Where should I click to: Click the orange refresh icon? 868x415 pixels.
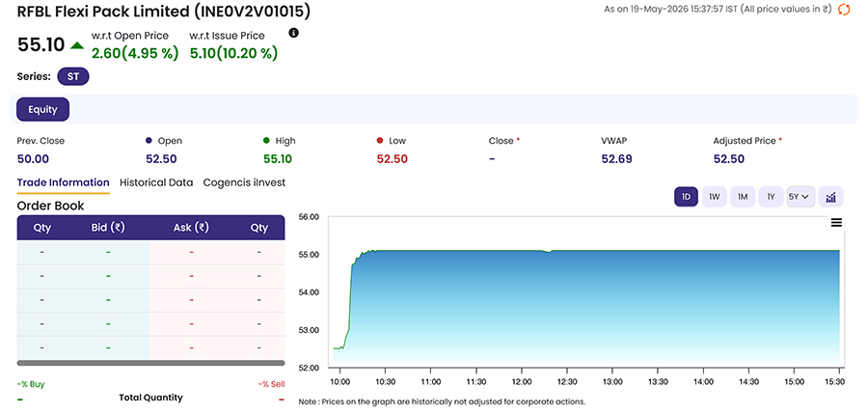pyautogui.click(x=844, y=9)
